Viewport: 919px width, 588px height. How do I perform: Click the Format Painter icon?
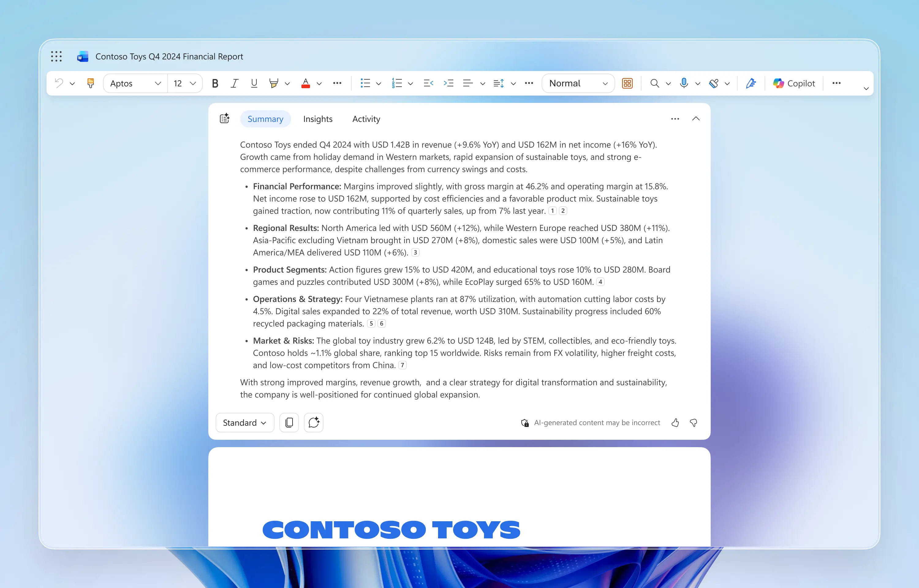point(90,83)
